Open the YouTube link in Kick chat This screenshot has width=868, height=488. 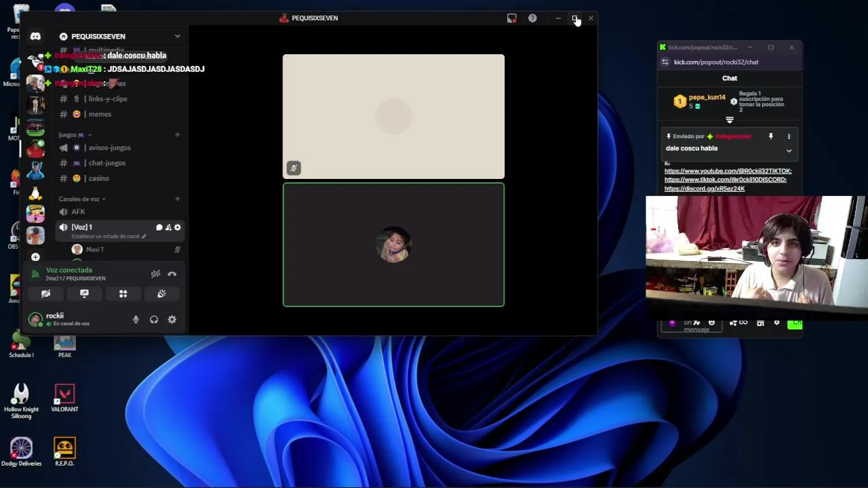(x=728, y=171)
